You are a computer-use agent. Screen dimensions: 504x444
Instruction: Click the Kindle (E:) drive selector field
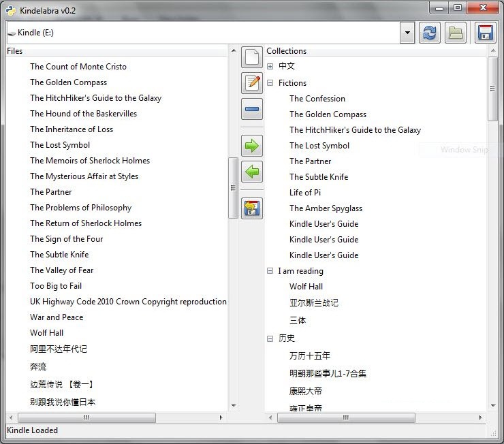(x=203, y=33)
